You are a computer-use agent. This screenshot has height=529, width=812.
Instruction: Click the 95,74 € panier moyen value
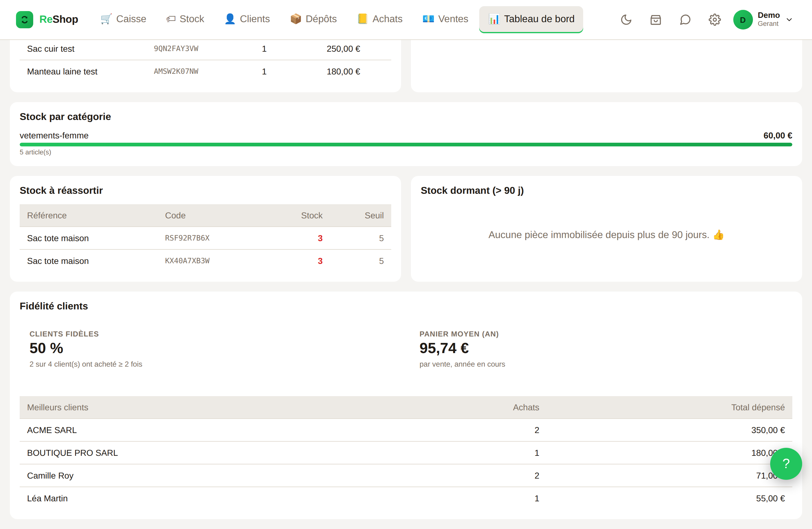click(x=444, y=348)
